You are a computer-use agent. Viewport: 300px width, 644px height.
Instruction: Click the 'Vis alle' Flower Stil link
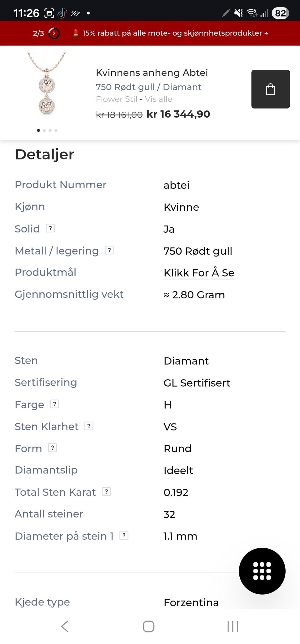coord(158,99)
